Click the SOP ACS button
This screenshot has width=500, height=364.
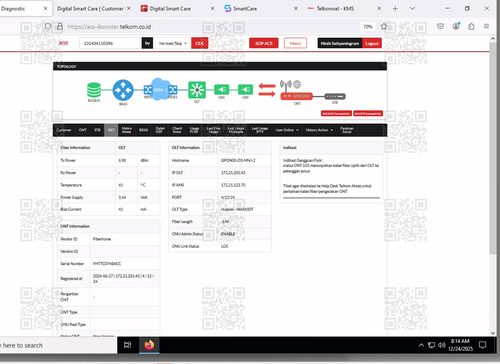(264, 43)
